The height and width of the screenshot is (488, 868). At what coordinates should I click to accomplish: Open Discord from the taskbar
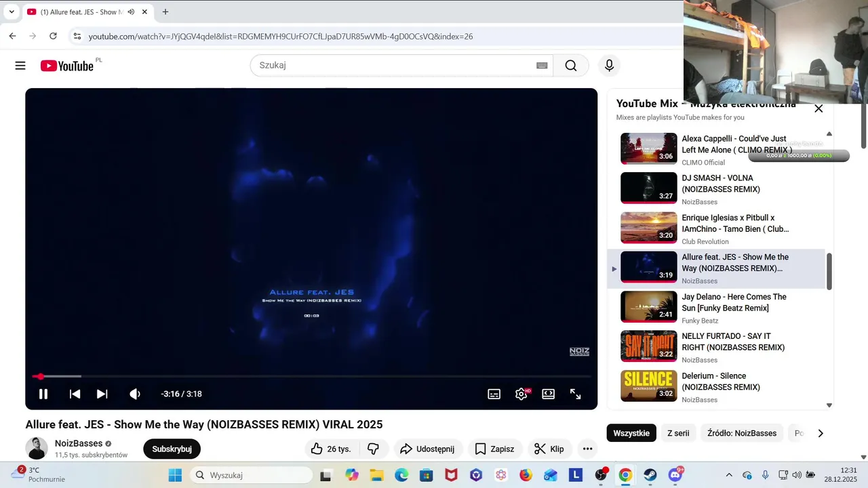click(675, 475)
